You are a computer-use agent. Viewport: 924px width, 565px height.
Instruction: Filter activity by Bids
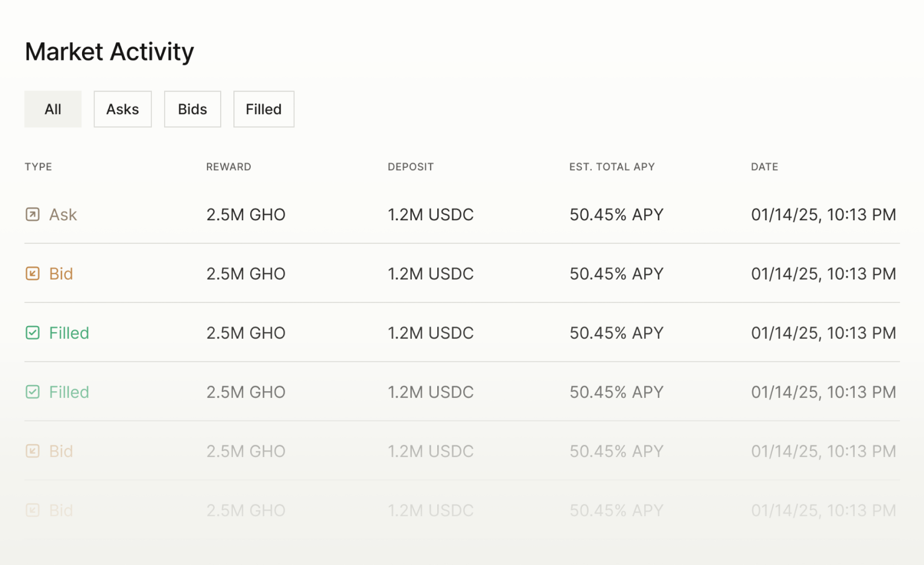pos(192,109)
